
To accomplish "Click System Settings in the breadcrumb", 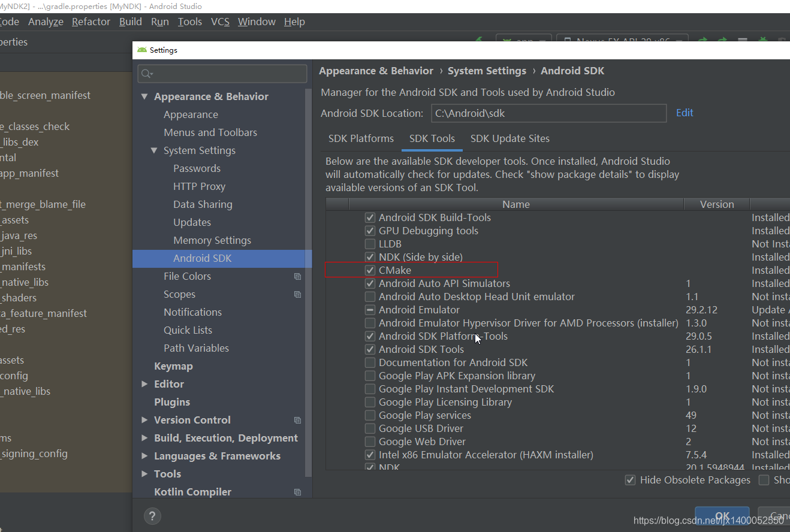I will [x=487, y=71].
